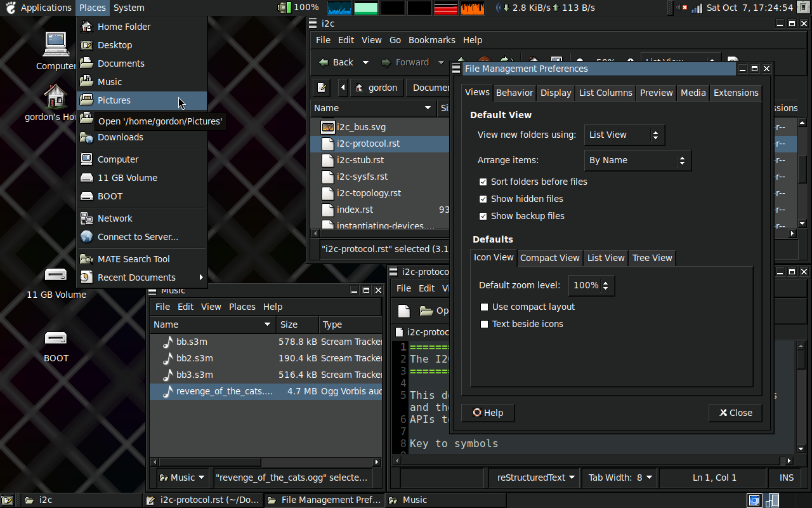
Task: Click the new document icon in text editor
Action: point(403,311)
